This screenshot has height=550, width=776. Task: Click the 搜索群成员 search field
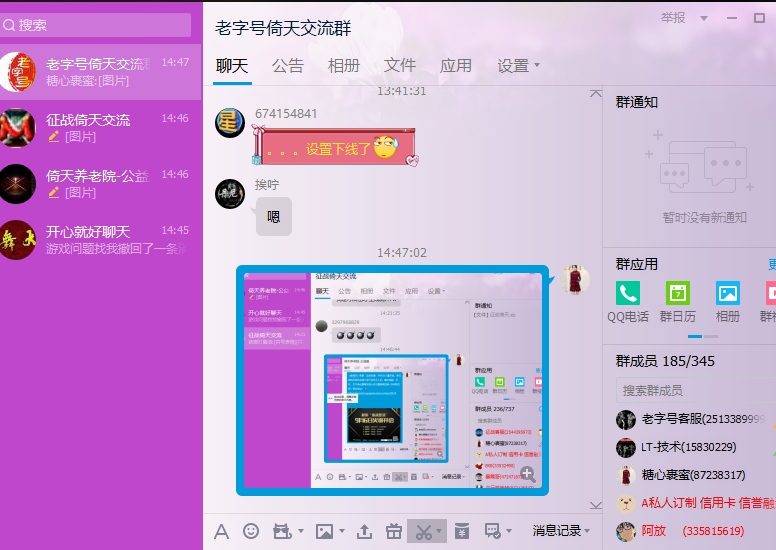coord(695,390)
